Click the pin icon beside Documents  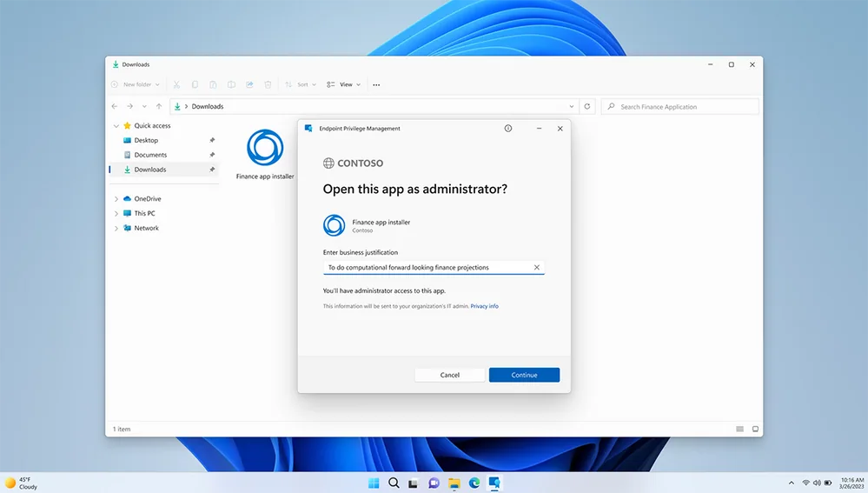[212, 155]
